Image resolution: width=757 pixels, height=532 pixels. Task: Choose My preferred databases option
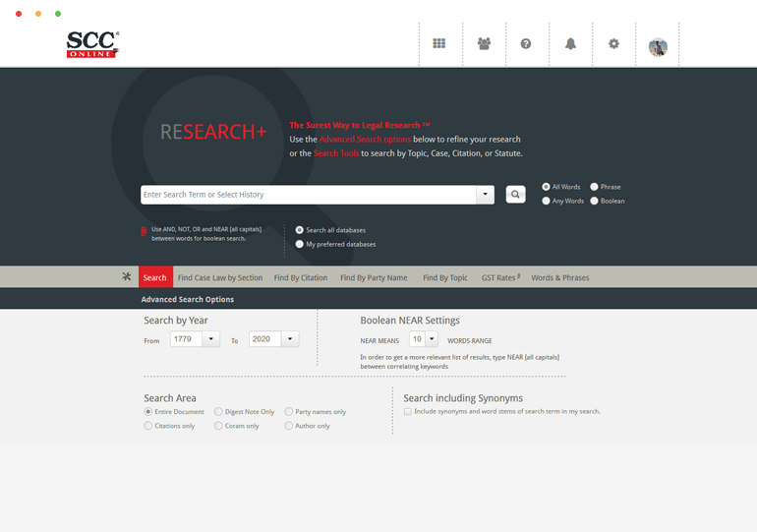coord(299,244)
